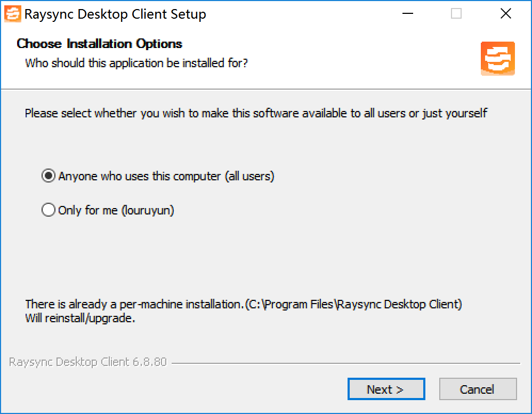Click the 'Raysync Desktop Client 6.8.80' version label

[x=88, y=362]
